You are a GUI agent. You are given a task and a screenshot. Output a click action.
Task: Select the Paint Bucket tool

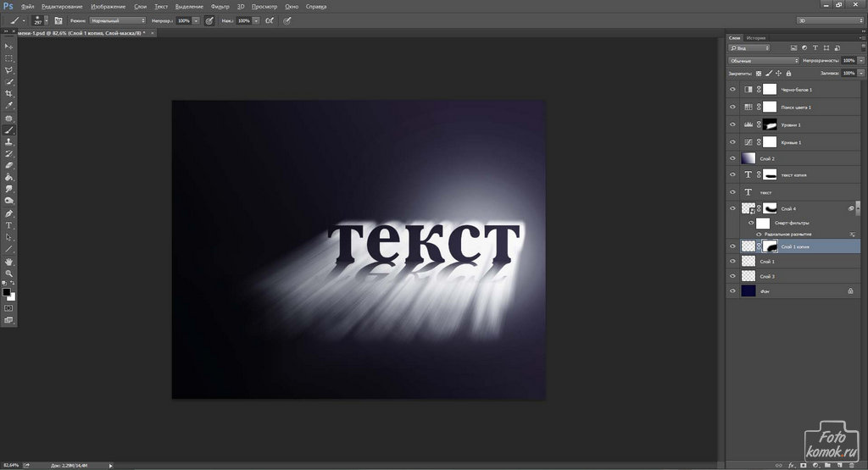coord(8,177)
